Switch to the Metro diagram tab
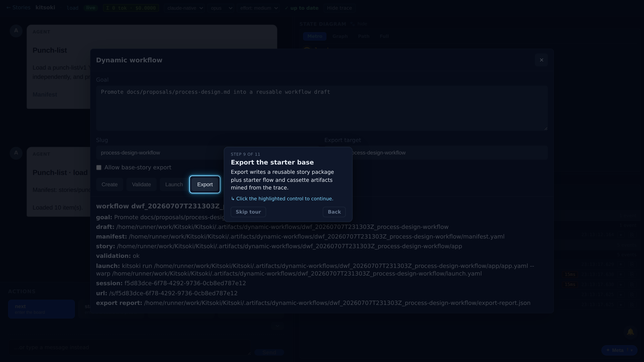644x362 pixels. point(315,36)
